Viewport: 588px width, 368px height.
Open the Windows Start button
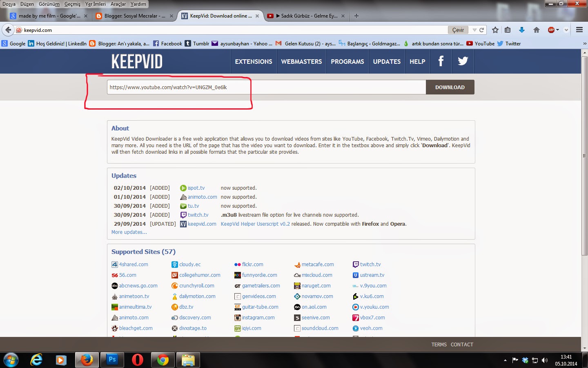tap(11, 360)
